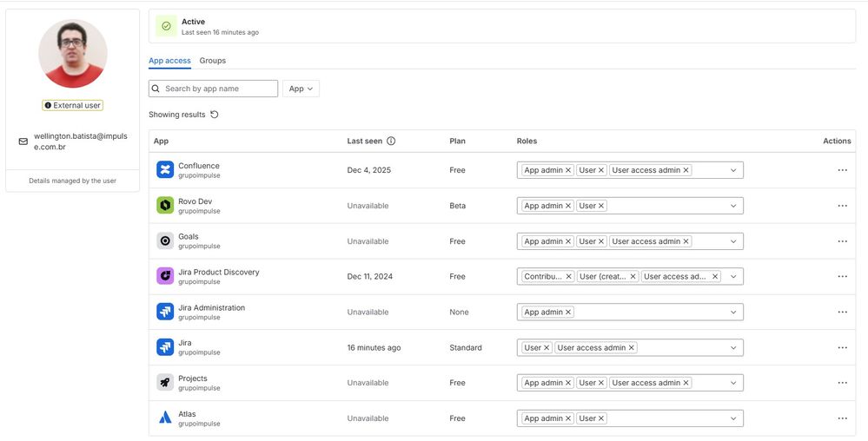Remove User access admin role from Jira row
The width and height of the screenshot is (868, 441).
click(631, 347)
